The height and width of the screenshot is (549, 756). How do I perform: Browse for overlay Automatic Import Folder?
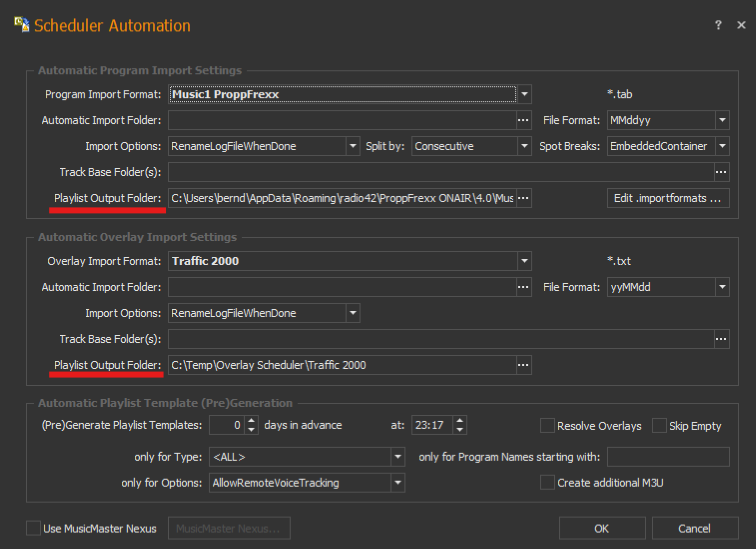523,287
